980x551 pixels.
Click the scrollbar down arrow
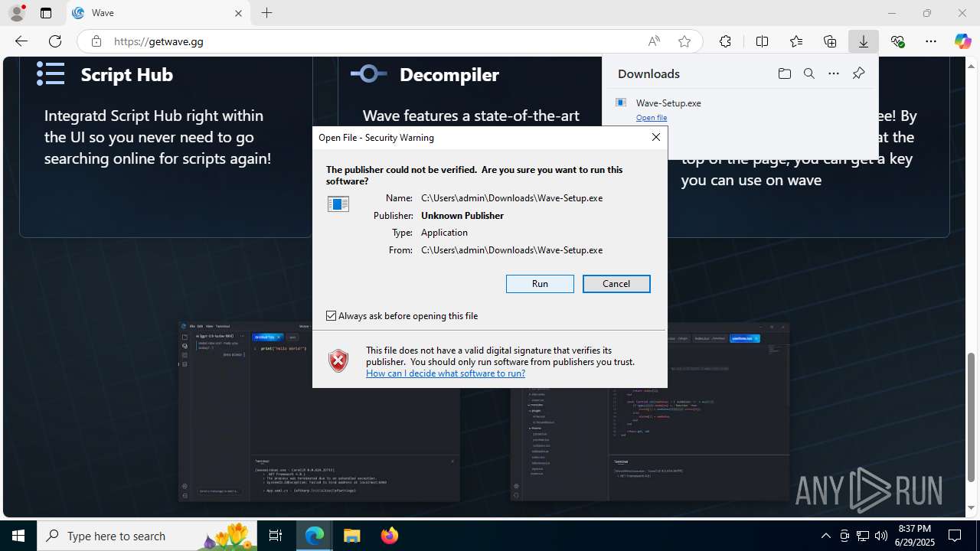[972, 508]
